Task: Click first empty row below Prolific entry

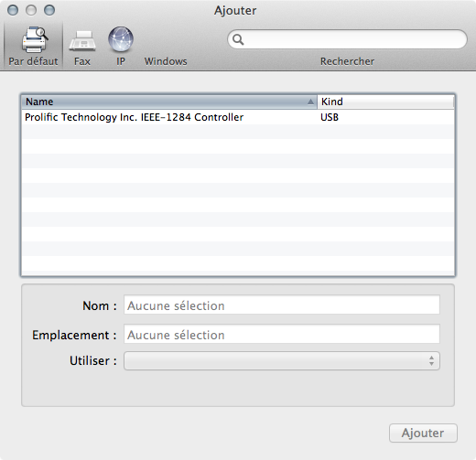Action: pyautogui.click(x=238, y=132)
